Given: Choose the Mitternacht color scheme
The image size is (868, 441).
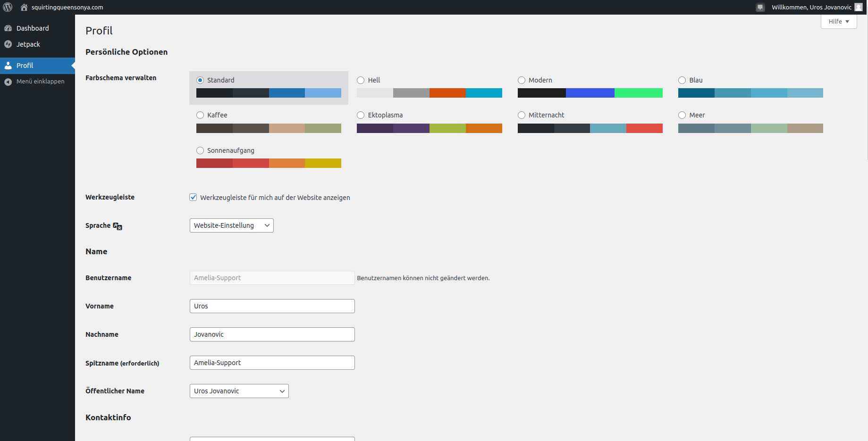Looking at the screenshot, I should coord(522,115).
